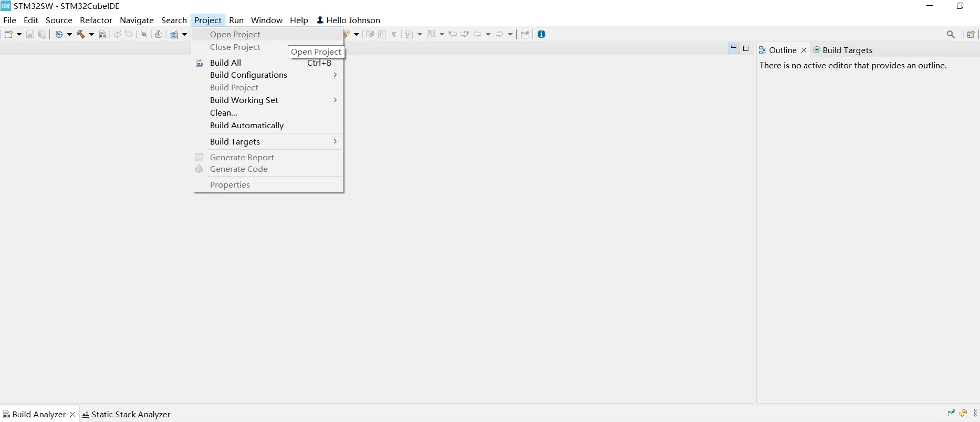
Task: Click the blue Information Center icon
Action: (541, 34)
